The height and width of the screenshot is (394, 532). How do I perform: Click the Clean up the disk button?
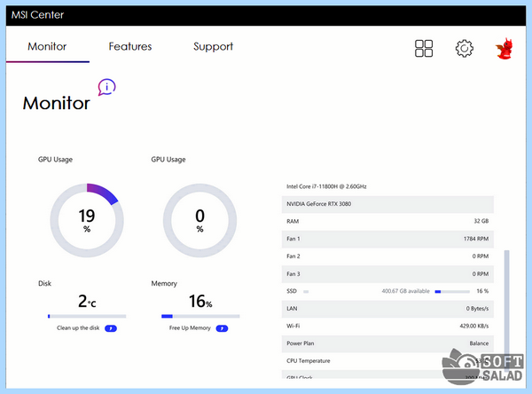tap(111, 328)
